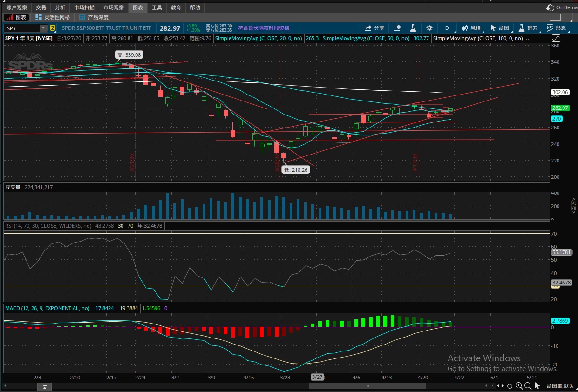Click the pink 0 MACD legend swatch
578x392 pixels.
point(166,308)
